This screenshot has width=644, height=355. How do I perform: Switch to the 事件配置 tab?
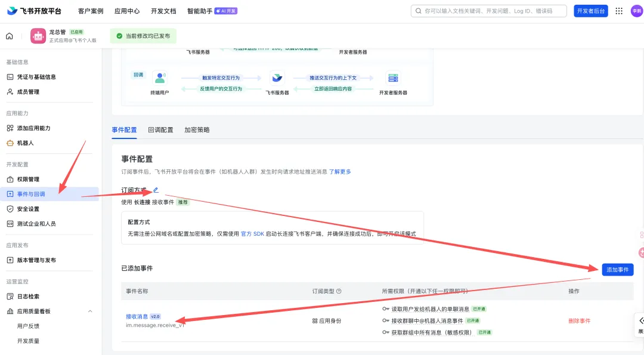124,130
